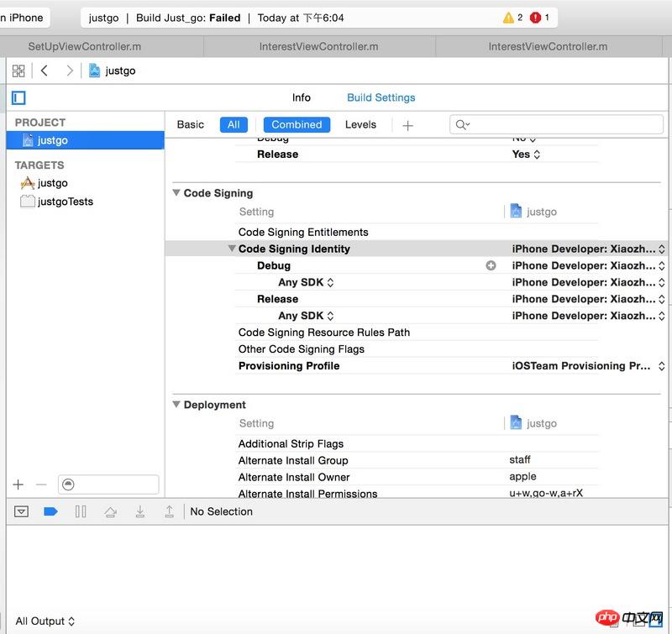Switch to Levels settings view

pyautogui.click(x=360, y=124)
